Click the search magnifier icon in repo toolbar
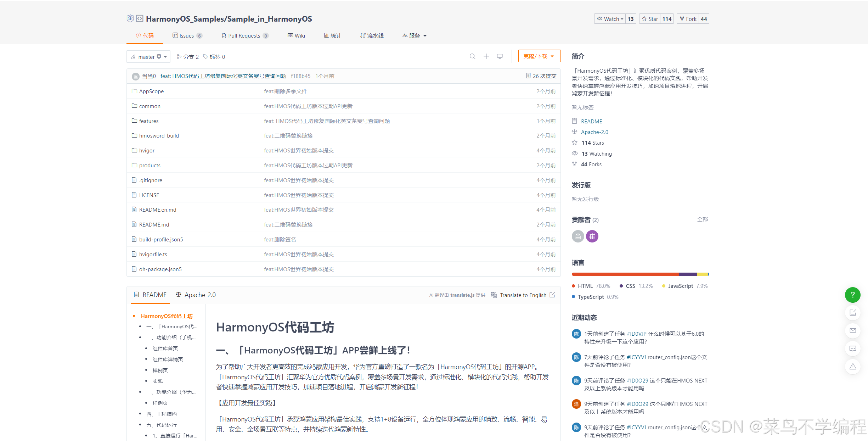 [472, 56]
